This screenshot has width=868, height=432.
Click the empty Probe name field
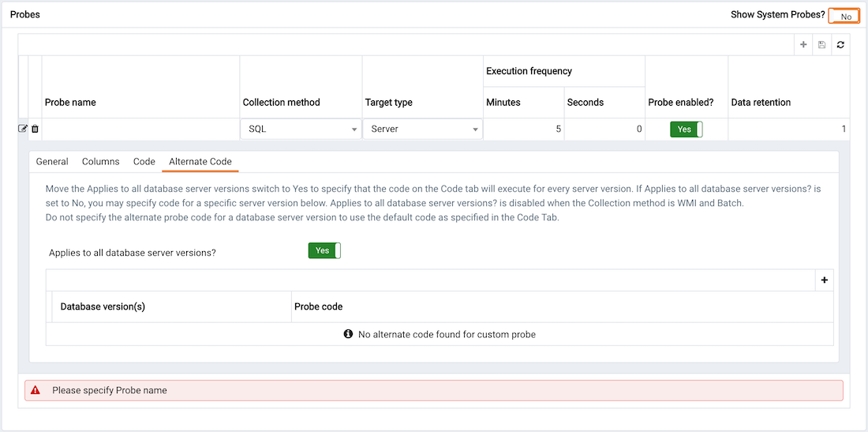(140, 129)
